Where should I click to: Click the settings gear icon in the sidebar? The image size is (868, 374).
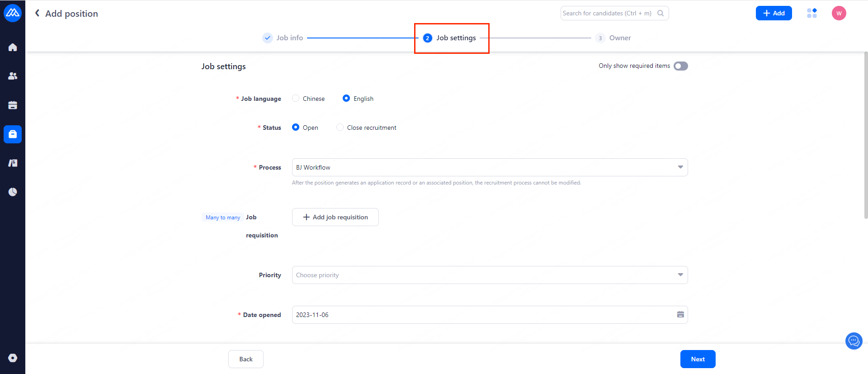[13, 358]
